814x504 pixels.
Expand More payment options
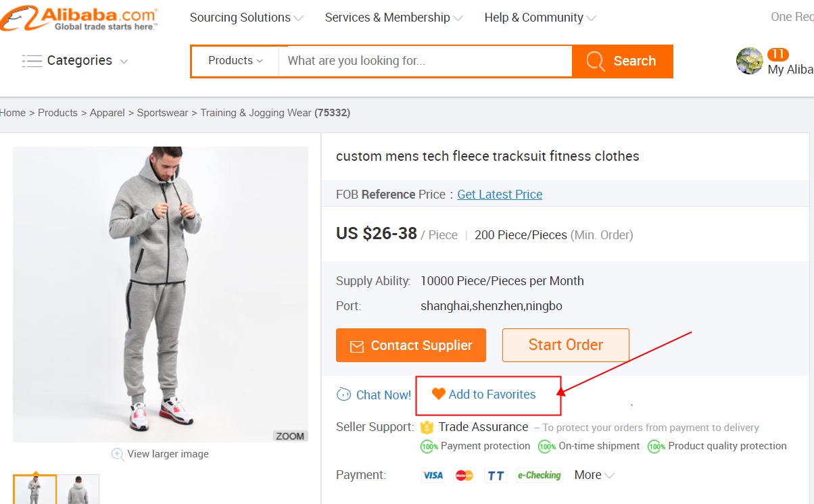point(594,475)
